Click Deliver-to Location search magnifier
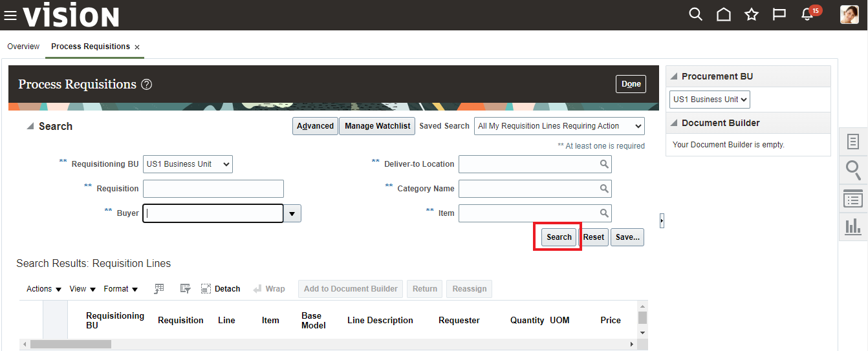The width and height of the screenshot is (868, 351). (604, 164)
